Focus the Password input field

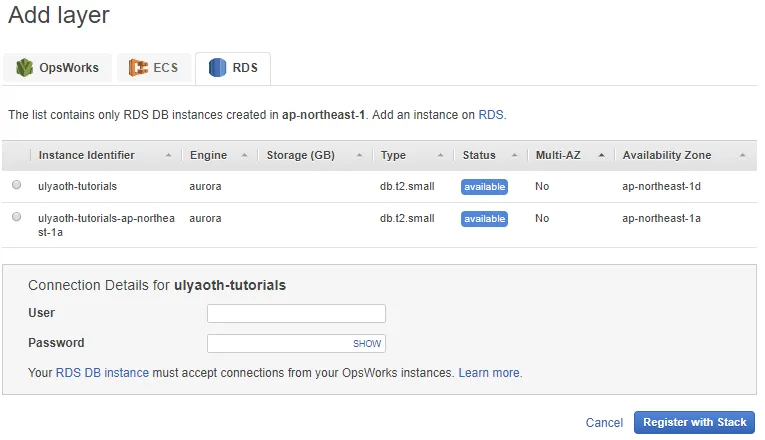[278, 344]
